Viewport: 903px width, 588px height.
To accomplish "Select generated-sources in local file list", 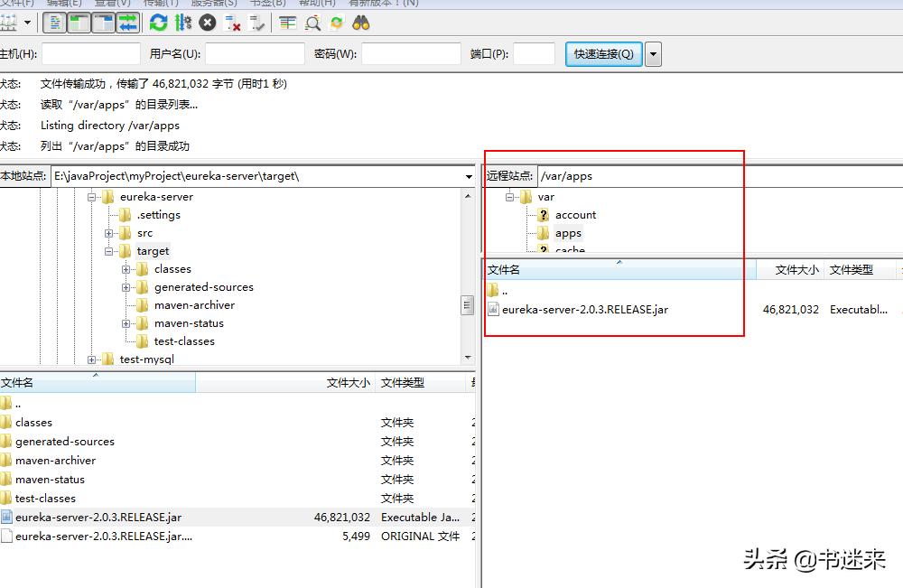I will (237, 442).
